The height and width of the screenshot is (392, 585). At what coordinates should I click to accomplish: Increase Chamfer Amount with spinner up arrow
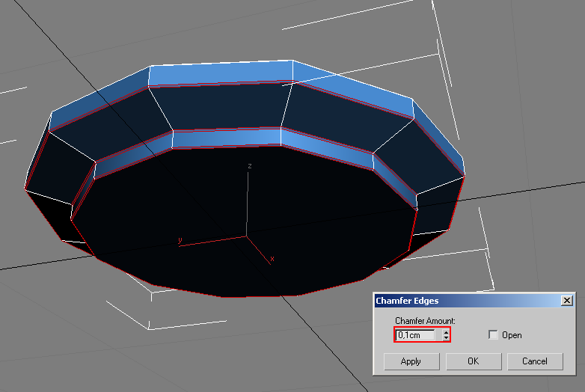[446, 332]
